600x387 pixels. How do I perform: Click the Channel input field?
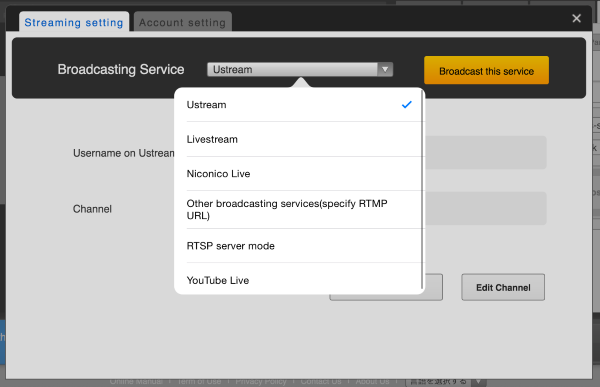[x=486, y=208]
